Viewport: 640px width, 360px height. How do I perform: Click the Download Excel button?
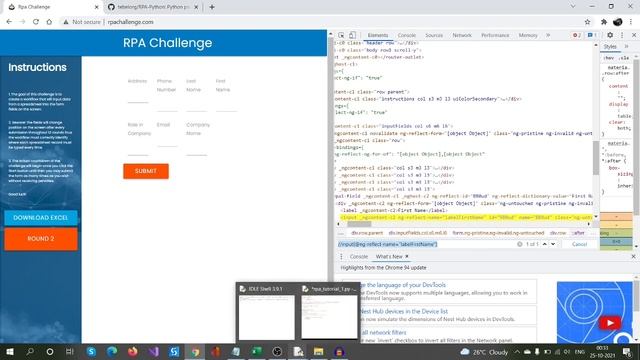pos(41,218)
